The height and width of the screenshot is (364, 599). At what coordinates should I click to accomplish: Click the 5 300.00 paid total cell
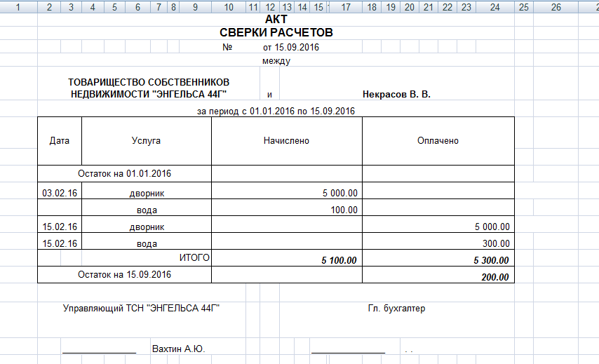point(490,260)
